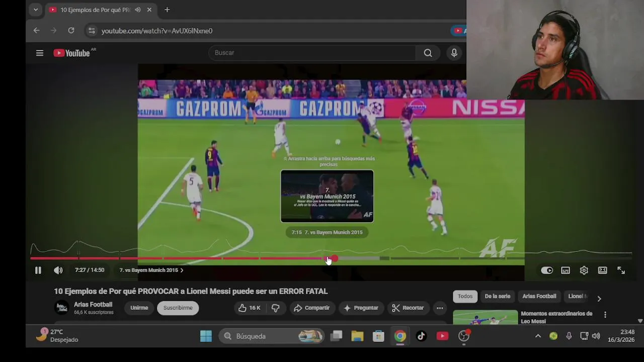Reload the current page

tap(71, 31)
